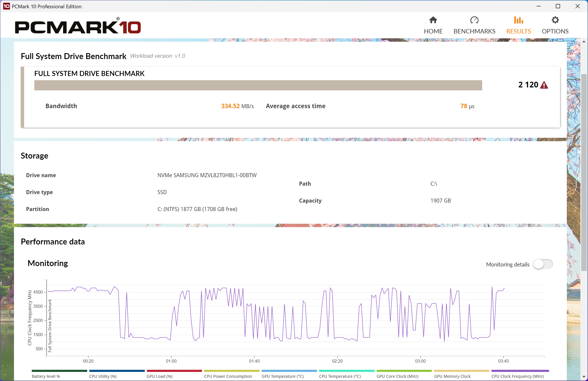Image resolution: width=588 pixels, height=381 pixels.
Task: Click the vertical scrollbar thumb
Action: 584,172
